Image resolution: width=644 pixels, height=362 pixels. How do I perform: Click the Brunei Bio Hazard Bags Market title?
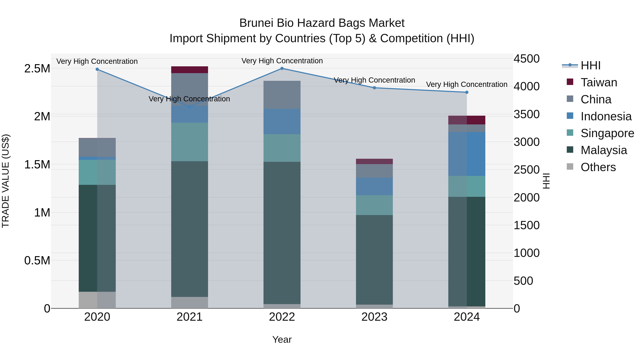[322, 23]
